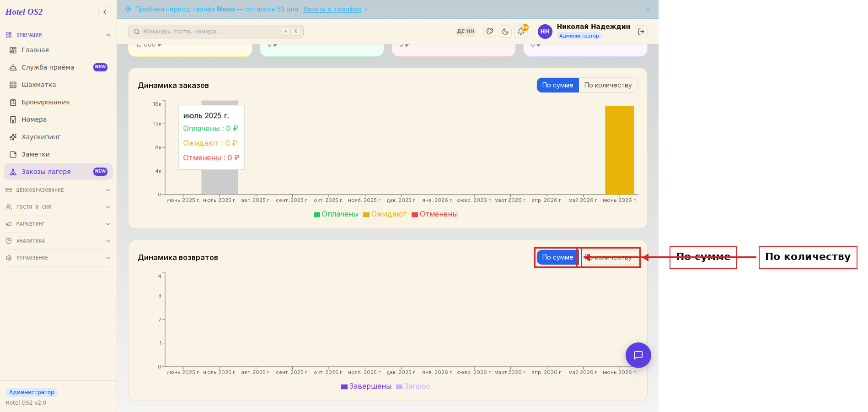Screen dimensions: 868x412
Task: Expand the Гости и CRM section
Action: click(x=58, y=207)
